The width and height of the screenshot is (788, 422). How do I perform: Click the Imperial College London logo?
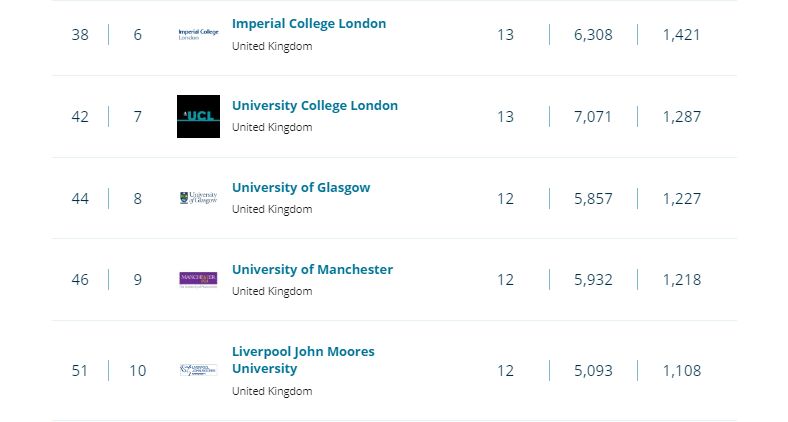coord(198,35)
